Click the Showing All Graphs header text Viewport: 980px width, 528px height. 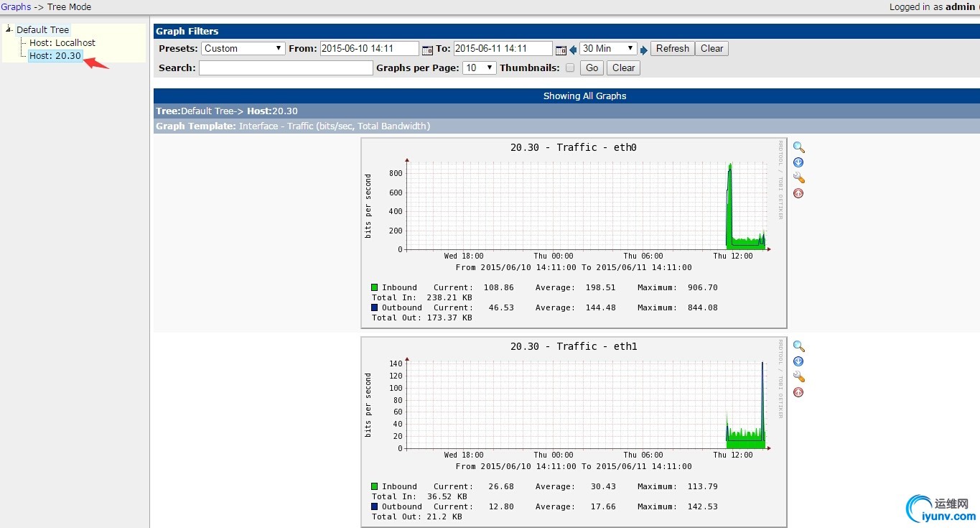(584, 96)
